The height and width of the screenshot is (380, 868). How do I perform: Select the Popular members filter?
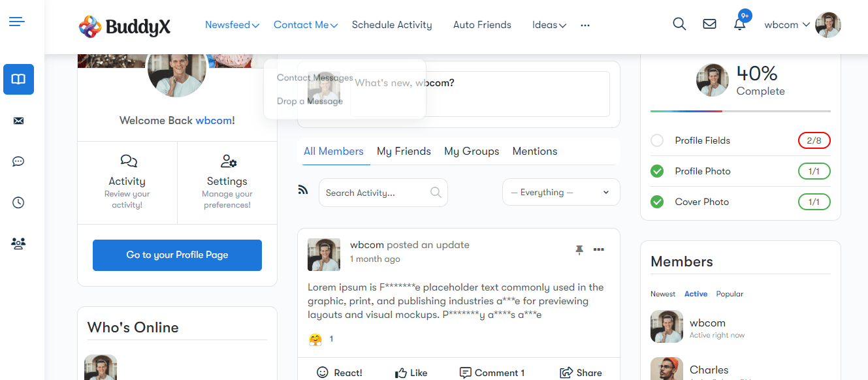pyautogui.click(x=730, y=294)
